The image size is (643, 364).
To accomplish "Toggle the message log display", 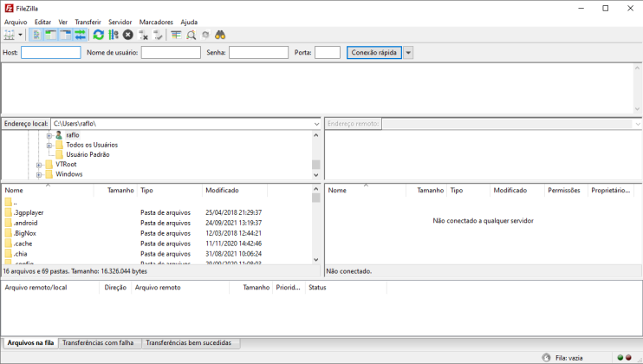I will [x=36, y=36].
